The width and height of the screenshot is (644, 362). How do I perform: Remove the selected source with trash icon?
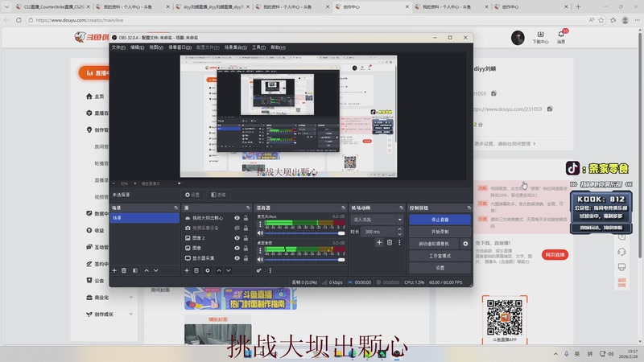196,270
